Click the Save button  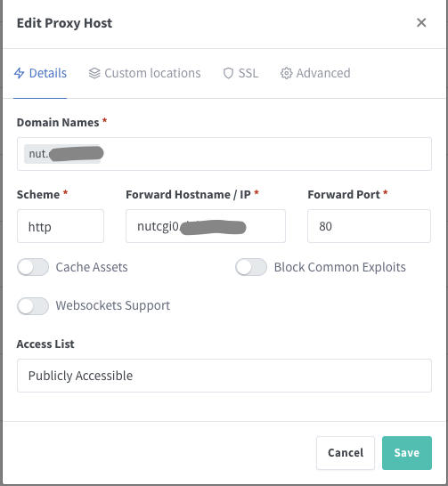click(x=407, y=453)
